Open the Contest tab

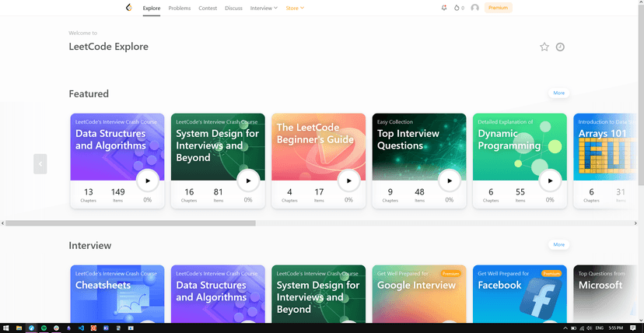208,9
